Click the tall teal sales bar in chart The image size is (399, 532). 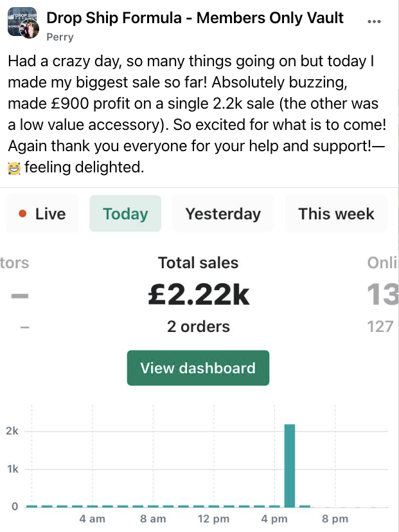click(x=290, y=466)
